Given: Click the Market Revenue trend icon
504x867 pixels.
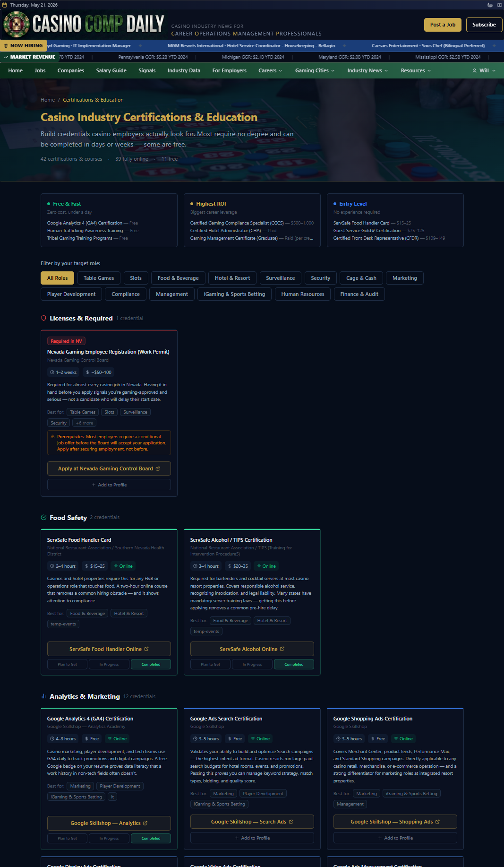Looking at the screenshot, I should [x=6, y=57].
